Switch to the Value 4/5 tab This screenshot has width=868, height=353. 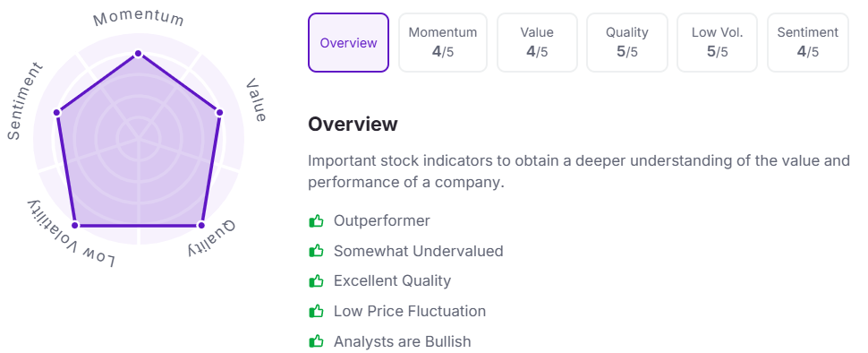(x=537, y=43)
